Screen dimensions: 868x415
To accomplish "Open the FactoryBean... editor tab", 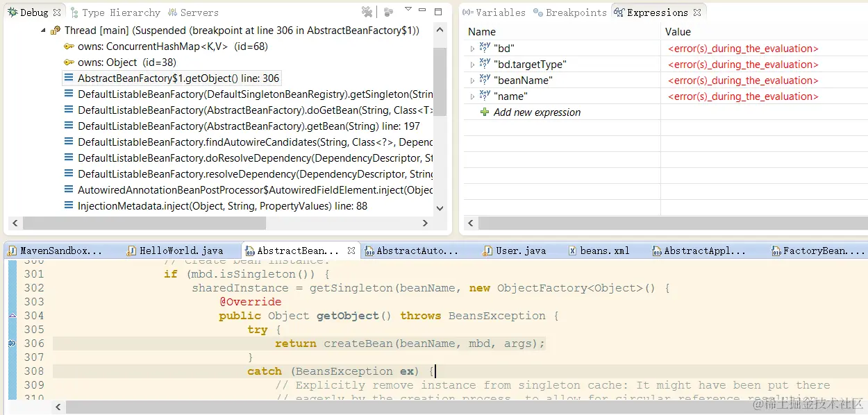I will coord(817,251).
